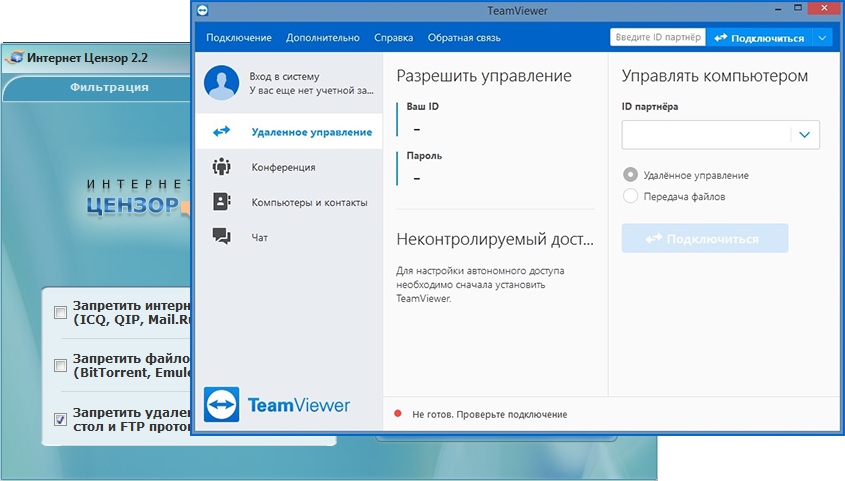Image resolution: width=845 pixels, height=481 pixels.
Task: Click the Введите ID партнёр toolbar field
Action: pyautogui.click(x=657, y=38)
